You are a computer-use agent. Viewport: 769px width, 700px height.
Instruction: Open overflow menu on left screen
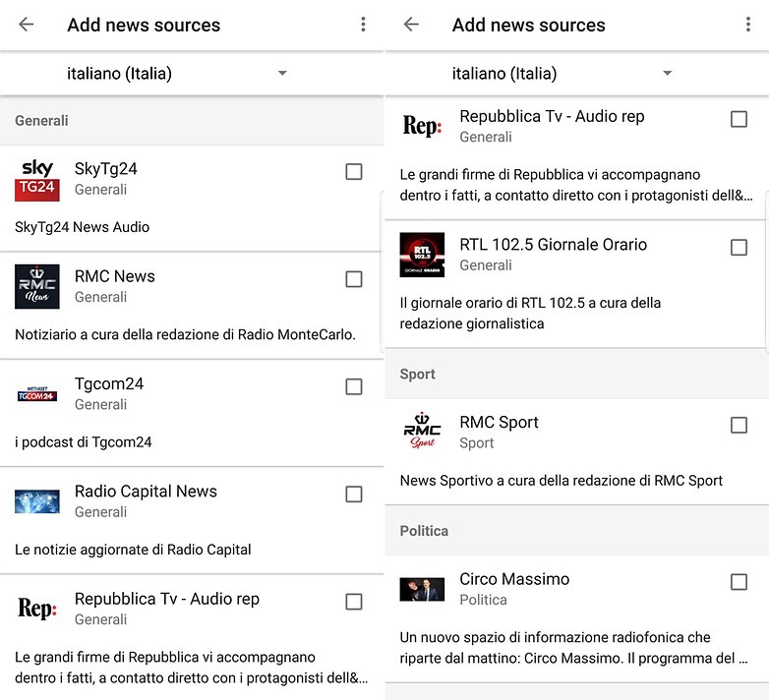(x=363, y=24)
